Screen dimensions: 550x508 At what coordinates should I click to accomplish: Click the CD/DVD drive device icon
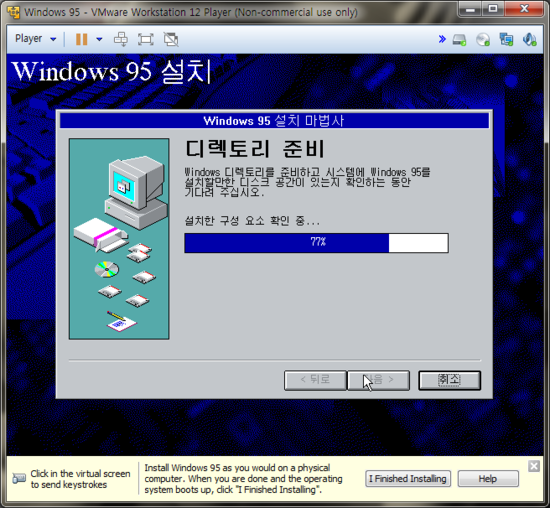click(483, 39)
